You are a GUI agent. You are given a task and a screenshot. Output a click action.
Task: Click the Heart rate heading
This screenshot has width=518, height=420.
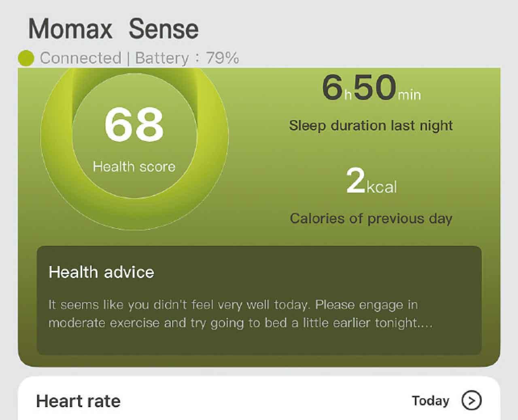(78, 401)
